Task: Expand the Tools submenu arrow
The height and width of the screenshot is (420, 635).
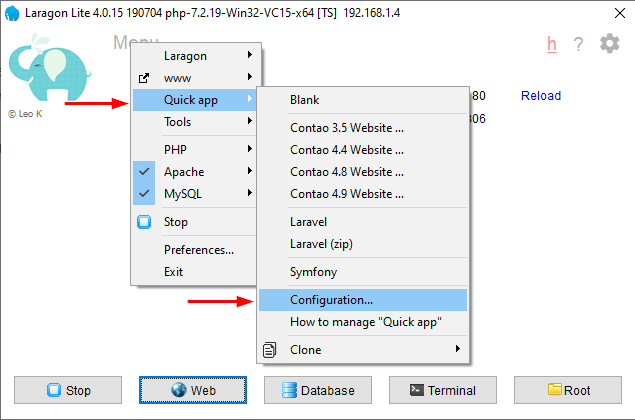Action: click(x=250, y=121)
